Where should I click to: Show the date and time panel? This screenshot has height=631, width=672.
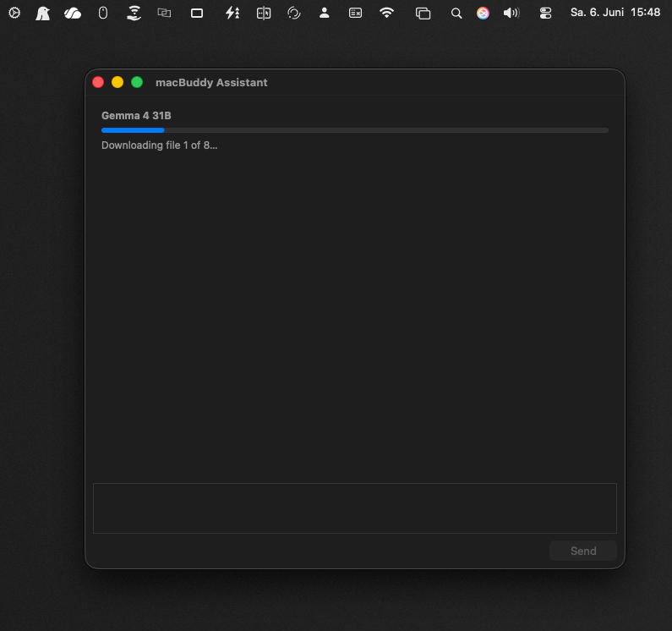[x=615, y=13]
